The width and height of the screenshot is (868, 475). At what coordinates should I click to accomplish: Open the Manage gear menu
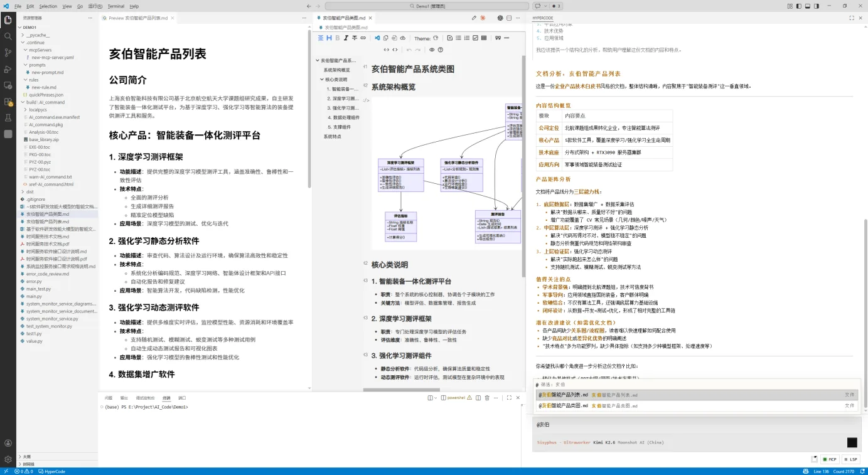(8, 459)
